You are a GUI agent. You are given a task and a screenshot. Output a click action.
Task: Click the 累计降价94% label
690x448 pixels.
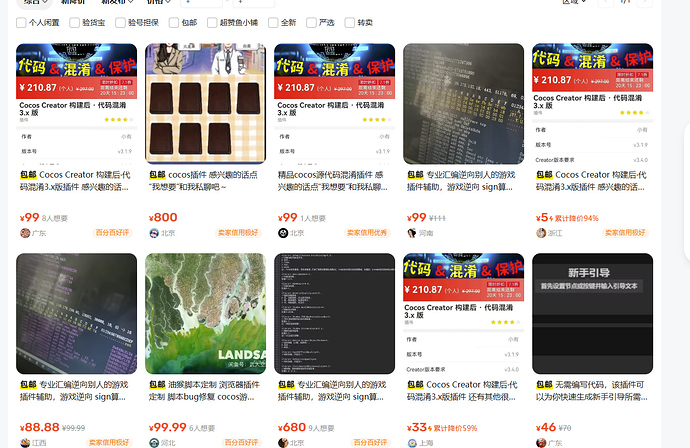576,218
